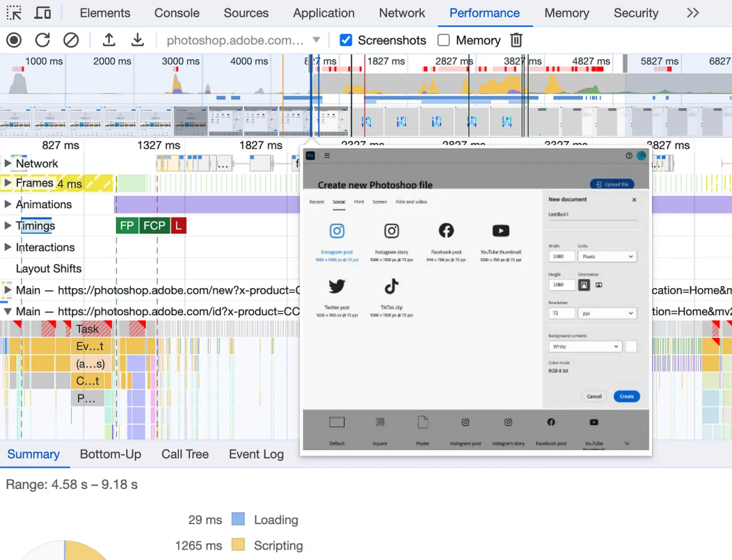The image size is (732, 560).
Task: Switch to the Elements tab
Action: click(x=105, y=13)
